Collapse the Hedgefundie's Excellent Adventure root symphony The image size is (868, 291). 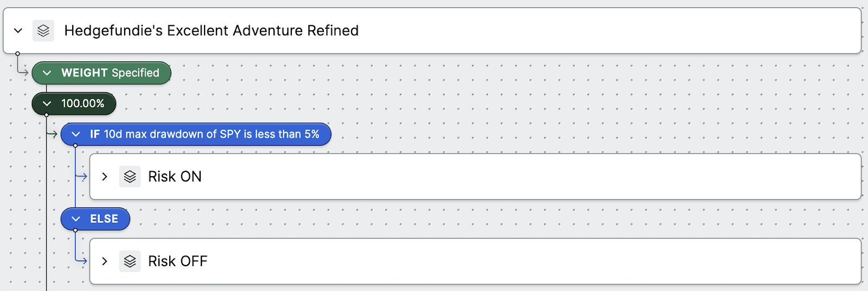[18, 31]
